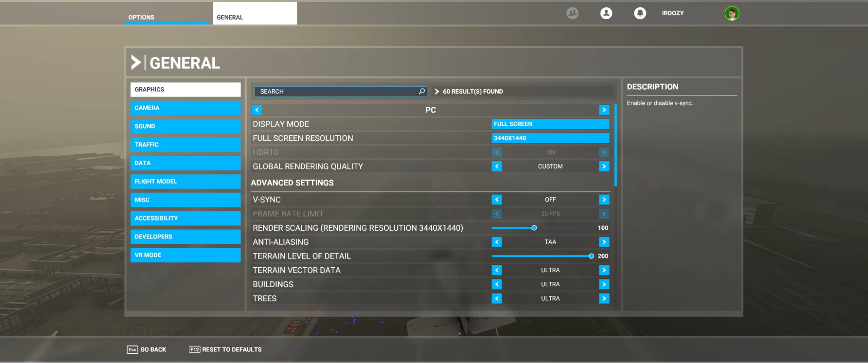Toggle V-Sync using its left arrow

tap(497, 199)
